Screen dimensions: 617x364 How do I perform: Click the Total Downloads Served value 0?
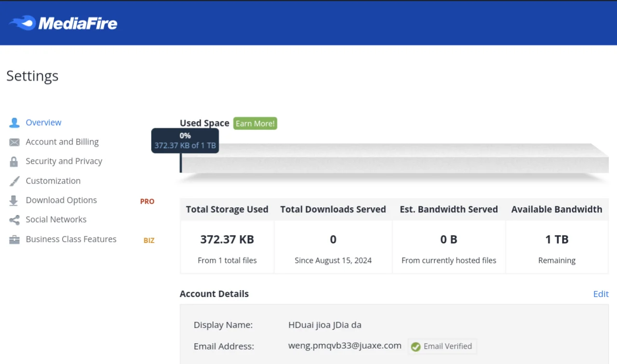click(333, 239)
